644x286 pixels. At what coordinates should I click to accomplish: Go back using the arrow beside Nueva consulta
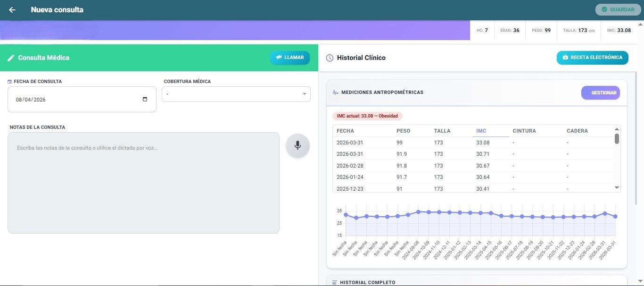tap(12, 10)
